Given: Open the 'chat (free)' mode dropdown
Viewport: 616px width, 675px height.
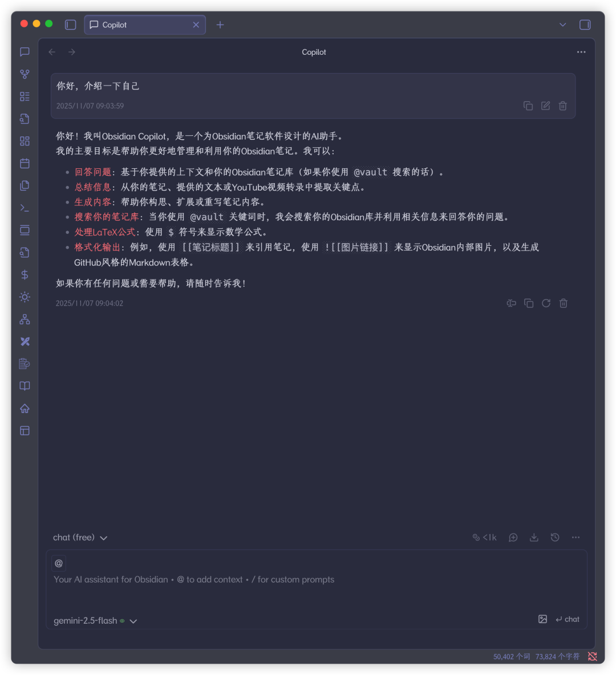Looking at the screenshot, I should tap(80, 537).
